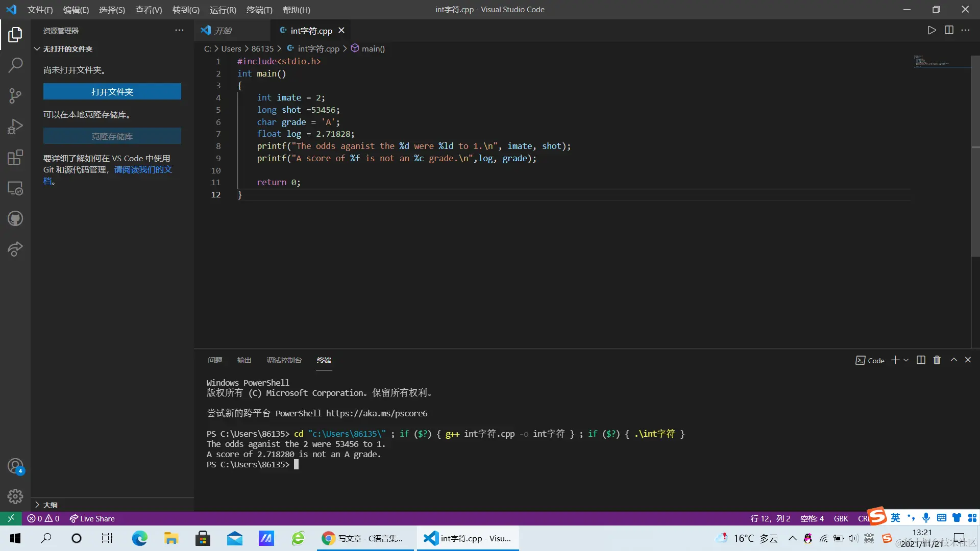Image resolution: width=980 pixels, height=551 pixels.
Task: Click the 打开文件夹 (Open Folder) button
Action: tap(112, 92)
